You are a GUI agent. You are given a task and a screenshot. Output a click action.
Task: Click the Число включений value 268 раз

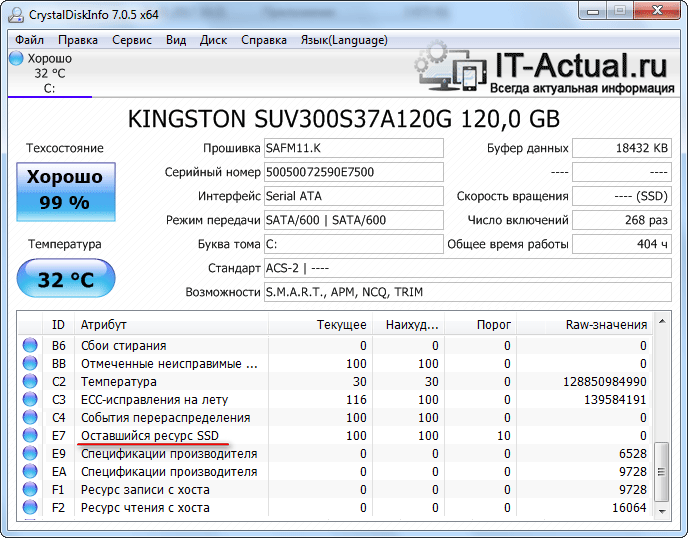pos(622,220)
